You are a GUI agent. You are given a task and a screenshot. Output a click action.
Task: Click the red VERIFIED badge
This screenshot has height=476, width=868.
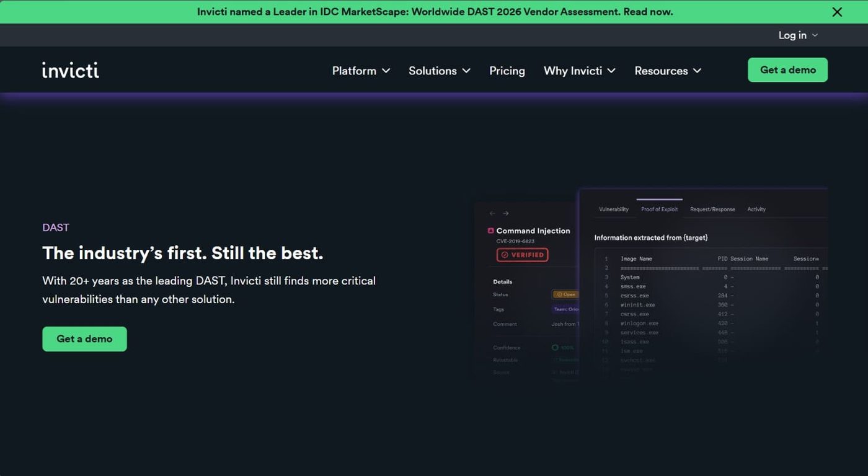[522, 255]
